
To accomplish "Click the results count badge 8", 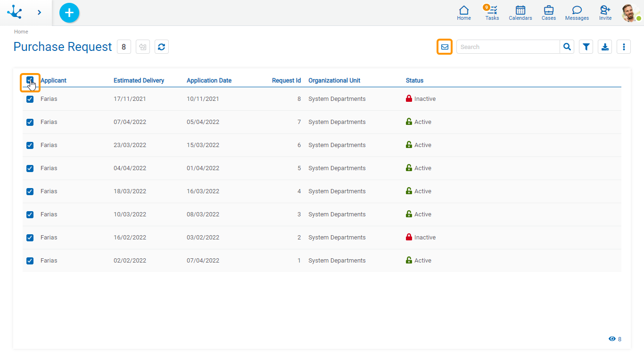I will (x=124, y=47).
